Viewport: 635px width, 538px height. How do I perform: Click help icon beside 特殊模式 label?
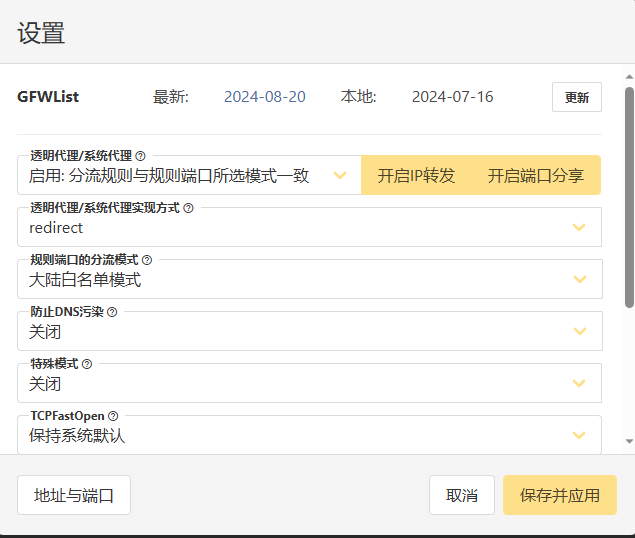click(87, 364)
